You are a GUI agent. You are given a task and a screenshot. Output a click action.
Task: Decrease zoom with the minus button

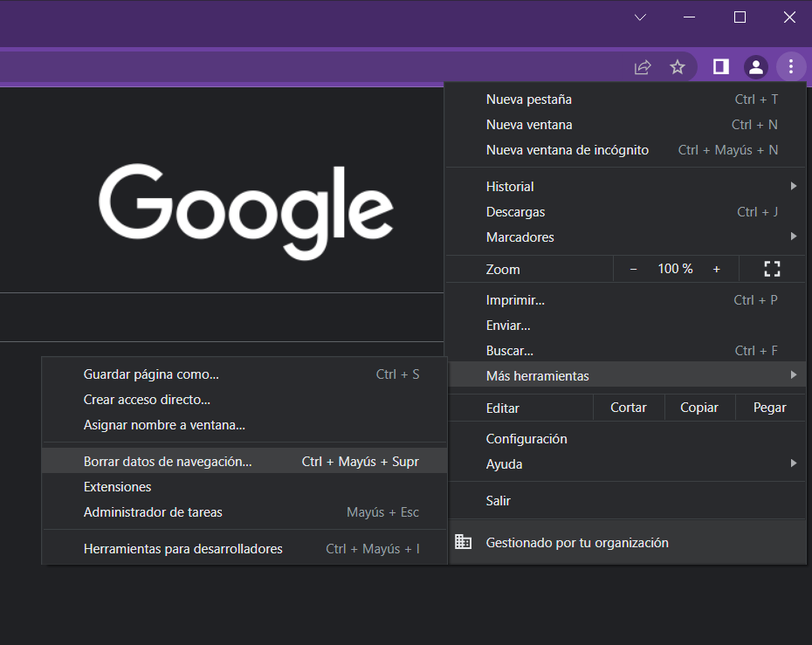633,269
